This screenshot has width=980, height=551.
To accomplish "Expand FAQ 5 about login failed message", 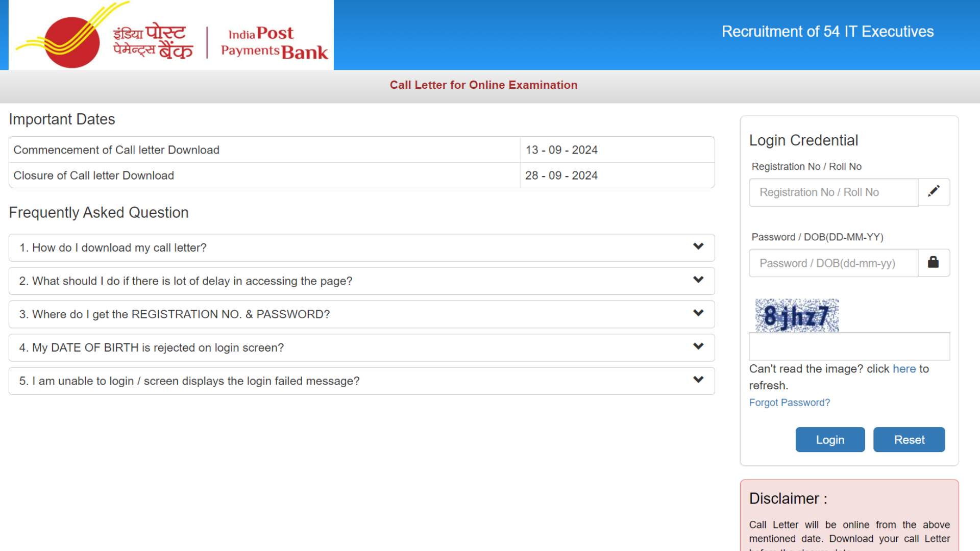I will coord(700,380).
